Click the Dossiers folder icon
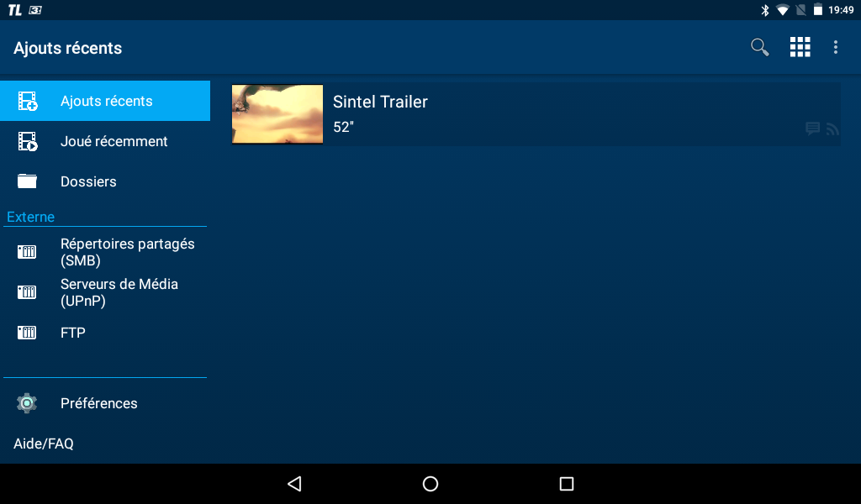 point(28,181)
